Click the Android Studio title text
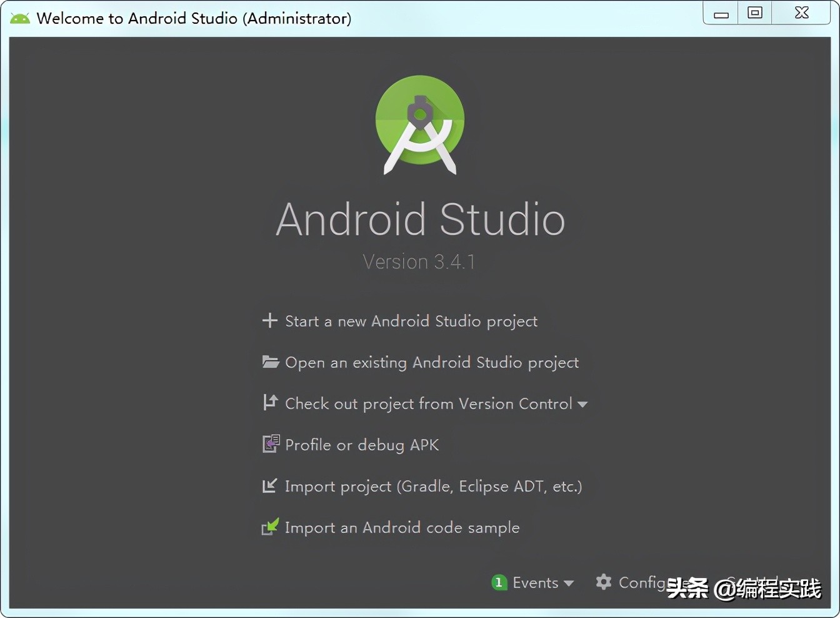Screen dimensions: 840x618 coord(420,219)
